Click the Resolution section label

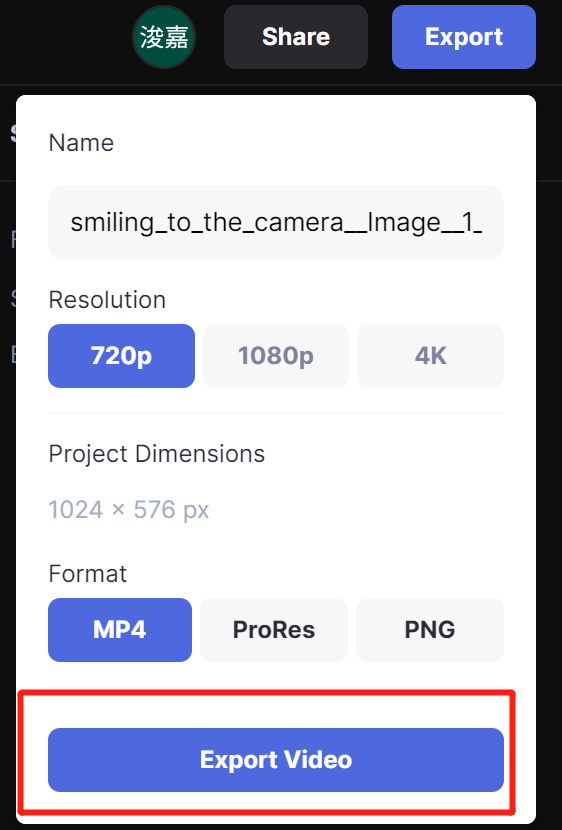coord(107,300)
